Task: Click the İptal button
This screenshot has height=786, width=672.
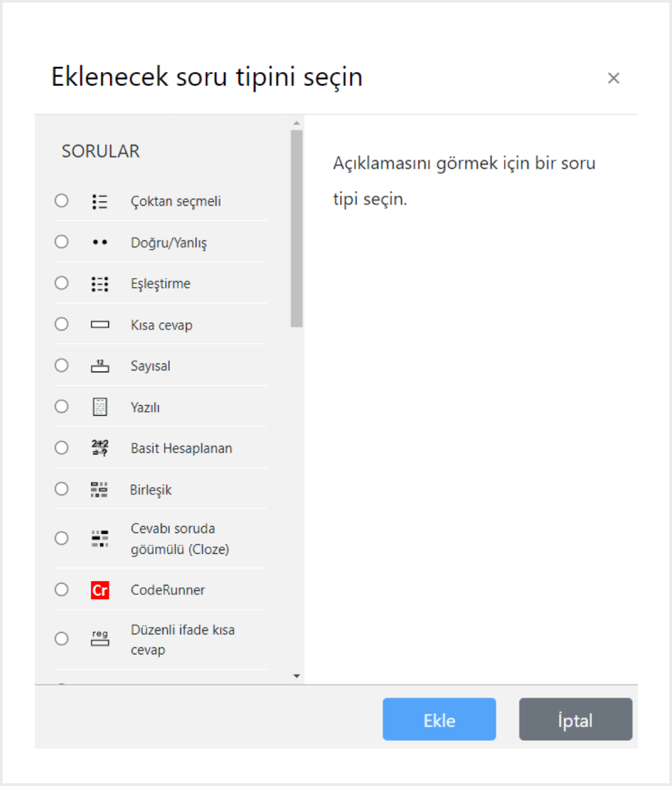Action: [x=576, y=719]
